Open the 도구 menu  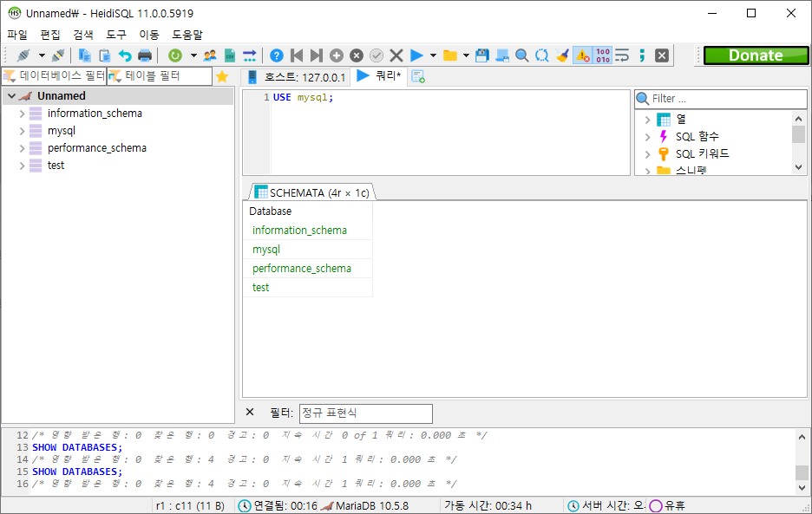pyautogui.click(x=116, y=35)
